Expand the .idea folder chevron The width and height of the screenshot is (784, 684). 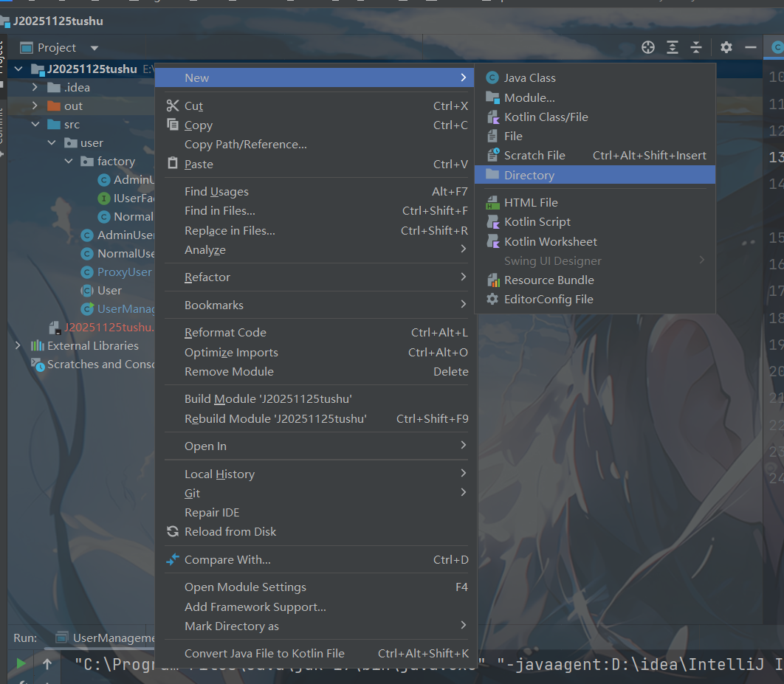[x=35, y=87]
